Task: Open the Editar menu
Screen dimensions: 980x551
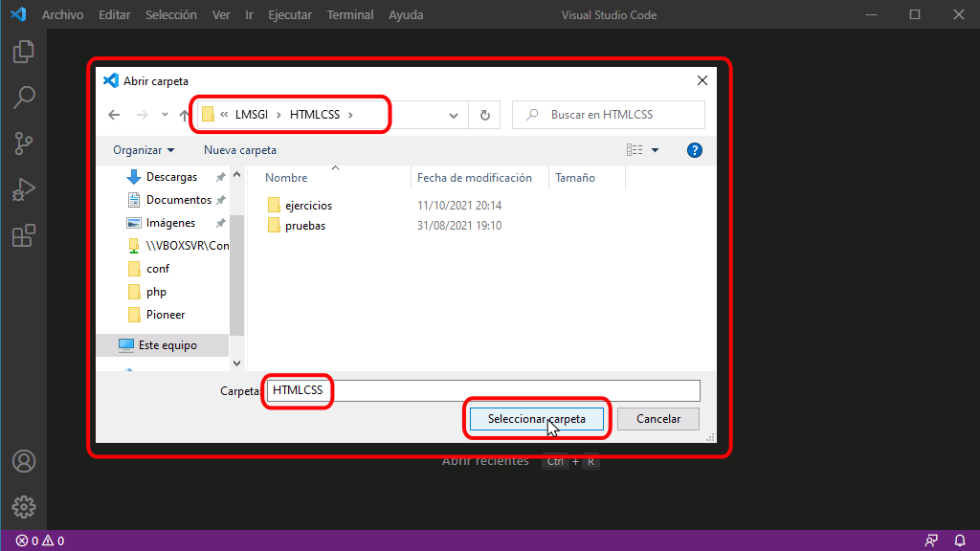Action: (x=115, y=14)
